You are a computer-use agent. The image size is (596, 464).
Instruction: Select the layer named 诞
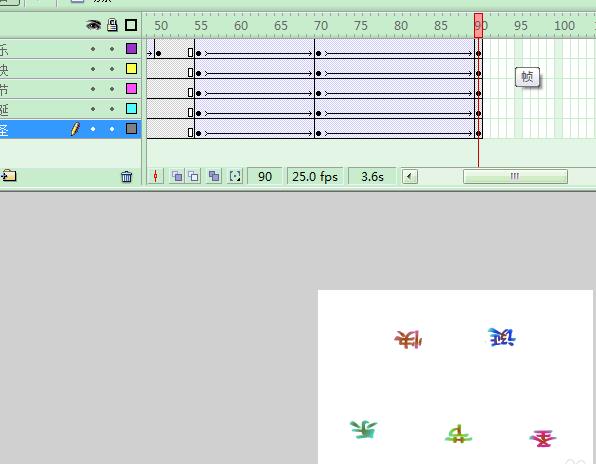click(x=70, y=109)
